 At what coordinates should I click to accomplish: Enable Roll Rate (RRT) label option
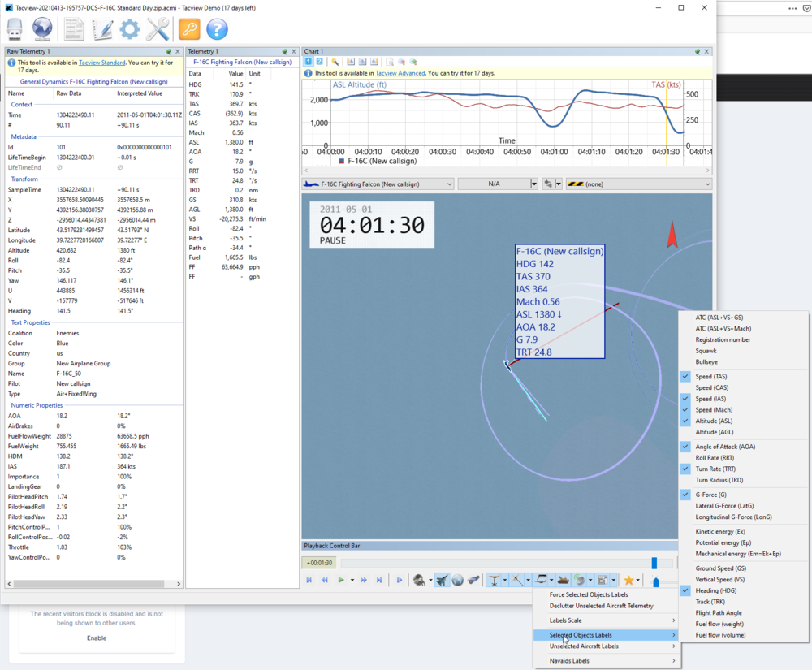click(715, 458)
